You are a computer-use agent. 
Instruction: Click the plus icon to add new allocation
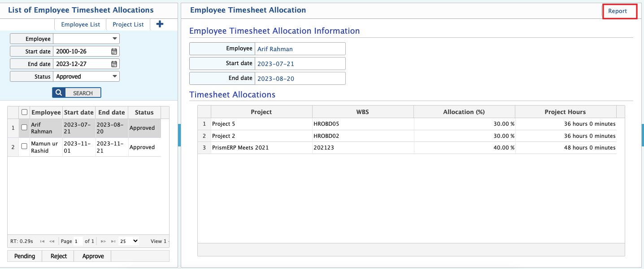(160, 24)
